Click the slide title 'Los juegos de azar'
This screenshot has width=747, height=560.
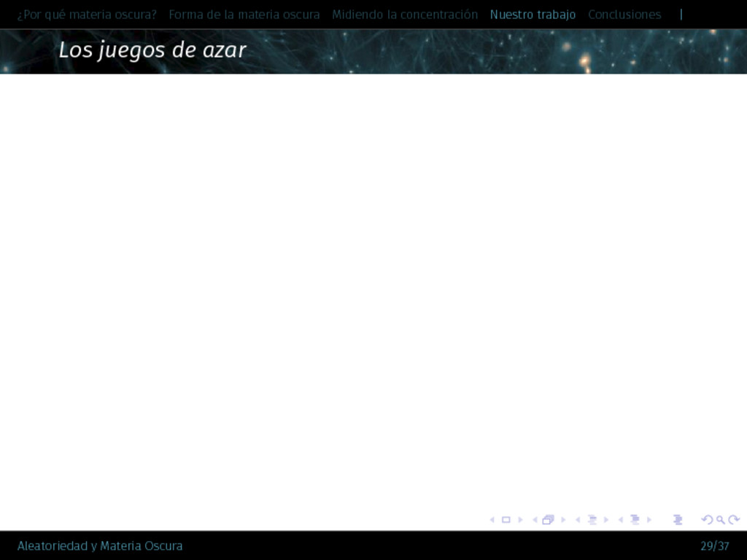(x=152, y=50)
